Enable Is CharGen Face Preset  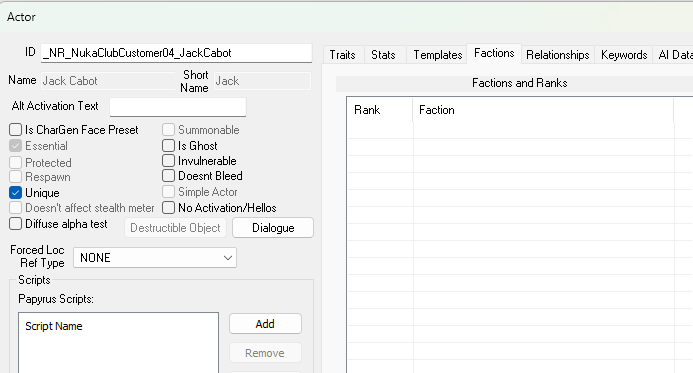pos(15,129)
